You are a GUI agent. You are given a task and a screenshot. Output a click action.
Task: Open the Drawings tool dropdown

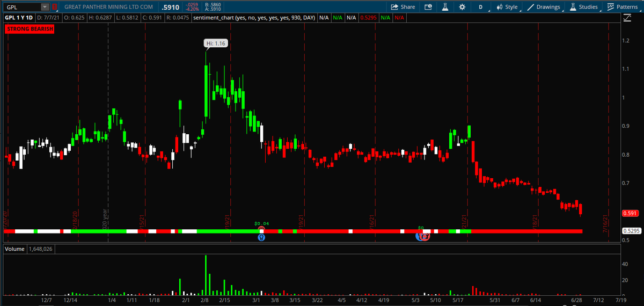pos(544,7)
